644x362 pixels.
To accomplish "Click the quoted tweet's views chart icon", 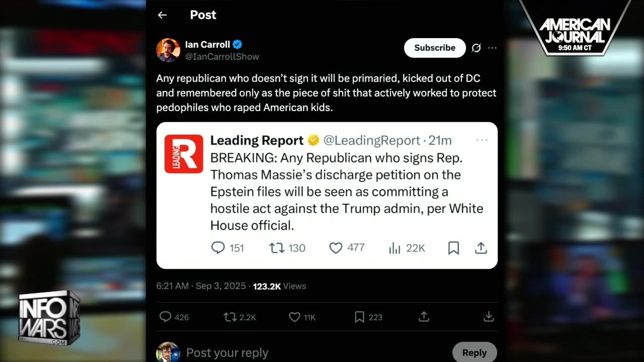I will coord(394,248).
